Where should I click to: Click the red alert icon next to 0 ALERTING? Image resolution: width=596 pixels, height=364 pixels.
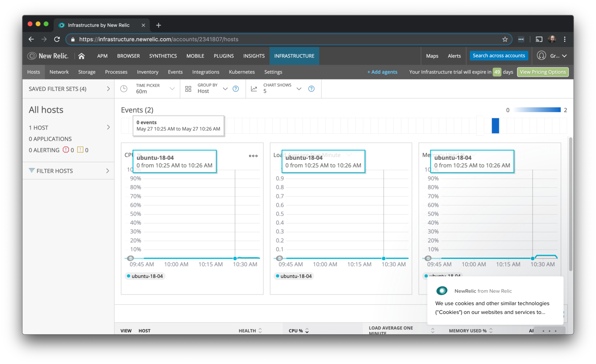pos(66,150)
